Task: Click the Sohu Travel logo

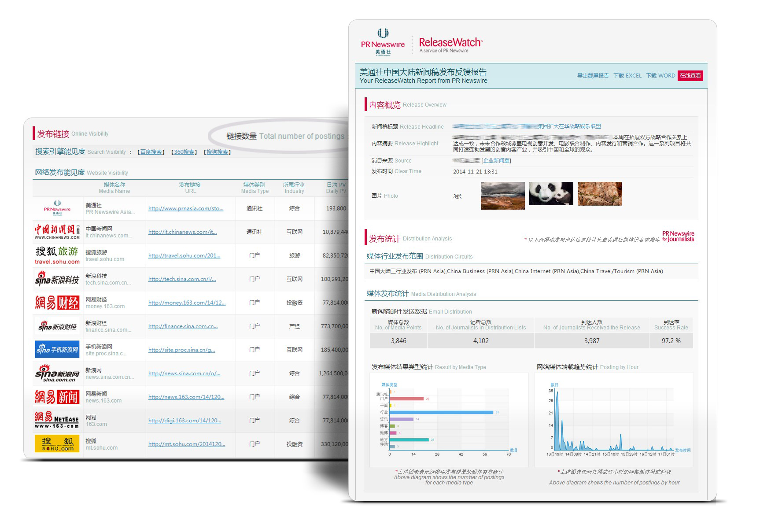Action: [x=57, y=255]
